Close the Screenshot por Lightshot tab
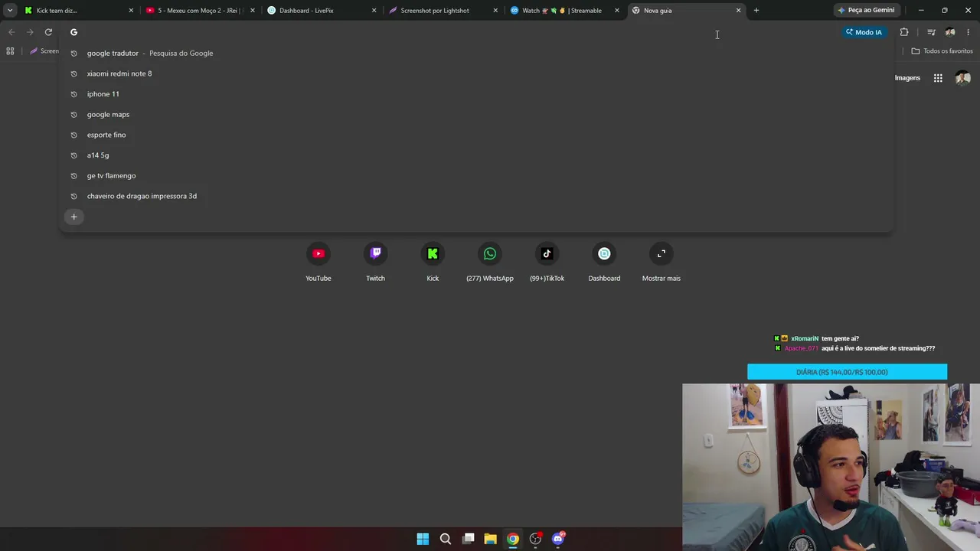Image resolution: width=980 pixels, height=551 pixels. tap(495, 11)
